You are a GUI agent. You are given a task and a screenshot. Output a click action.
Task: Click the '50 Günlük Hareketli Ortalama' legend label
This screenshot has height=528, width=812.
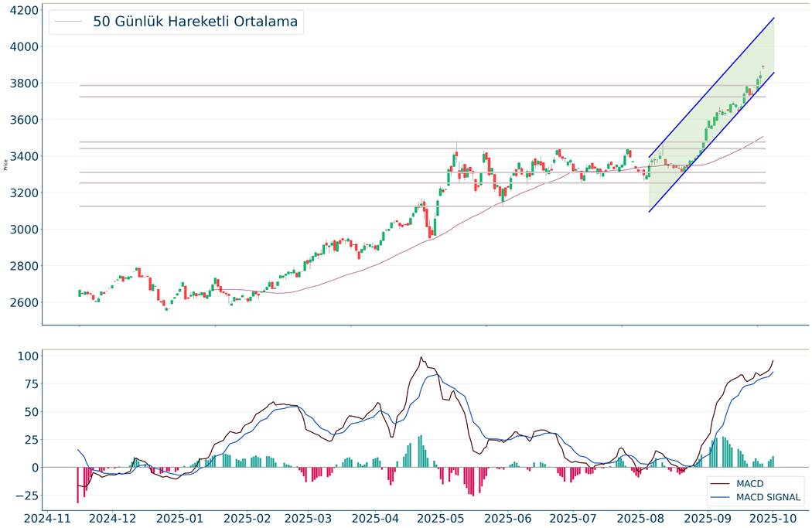tap(195, 22)
